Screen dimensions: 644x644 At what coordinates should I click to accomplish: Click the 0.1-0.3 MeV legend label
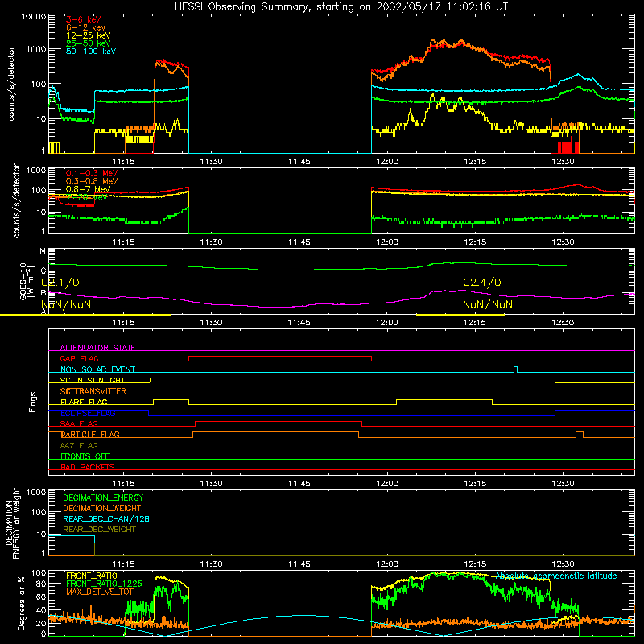pyautogui.click(x=91, y=173)
